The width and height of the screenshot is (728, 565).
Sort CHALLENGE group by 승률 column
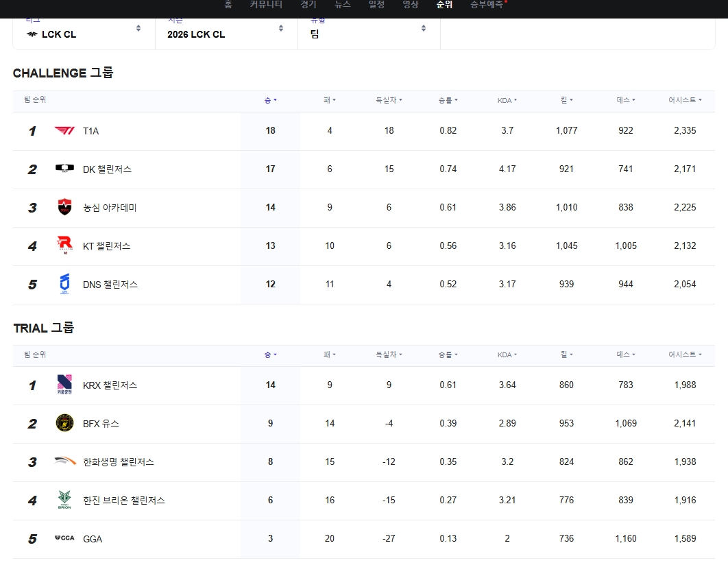(x=448, y=100)
